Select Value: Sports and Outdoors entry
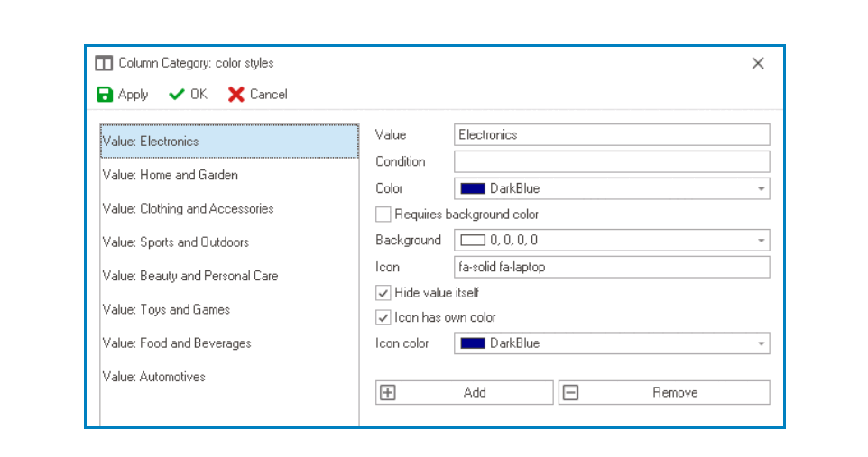 click(x=176, y=242)
